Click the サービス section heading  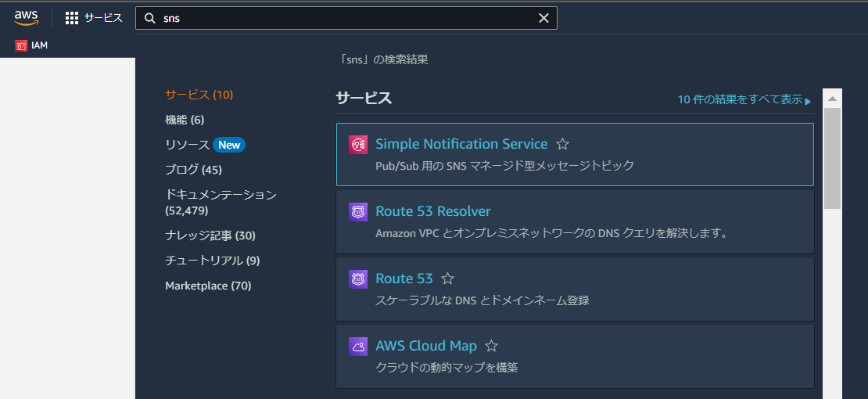(364, 99)
